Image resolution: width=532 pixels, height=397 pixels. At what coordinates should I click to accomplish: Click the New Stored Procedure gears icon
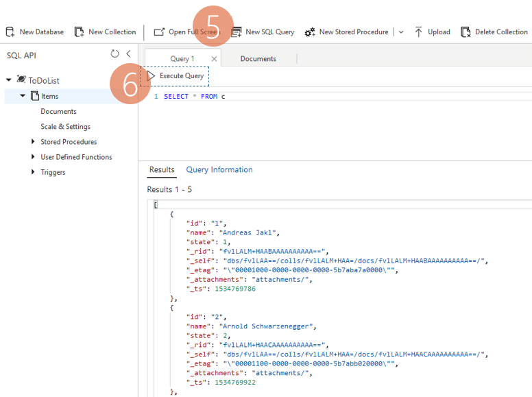coord(310,32)
